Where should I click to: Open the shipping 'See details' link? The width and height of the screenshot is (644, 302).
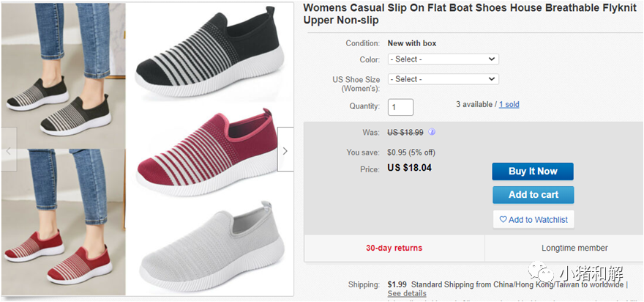[x=406, y=293]
